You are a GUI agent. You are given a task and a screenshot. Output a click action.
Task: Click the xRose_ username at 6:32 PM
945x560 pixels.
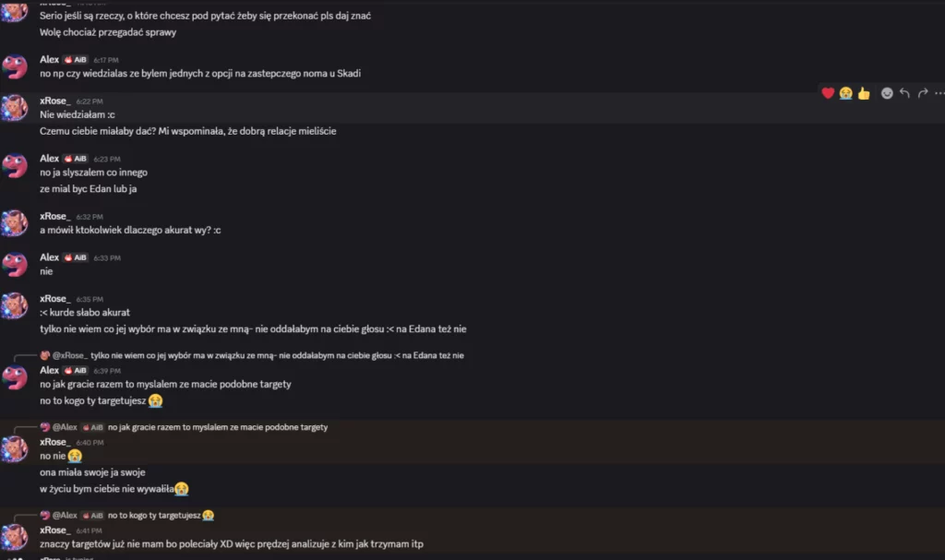click(54, 216)
